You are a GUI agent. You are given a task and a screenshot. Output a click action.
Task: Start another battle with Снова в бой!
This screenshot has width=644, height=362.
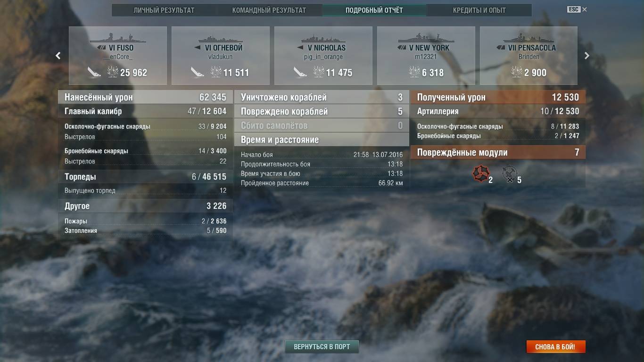click(555, 346)
